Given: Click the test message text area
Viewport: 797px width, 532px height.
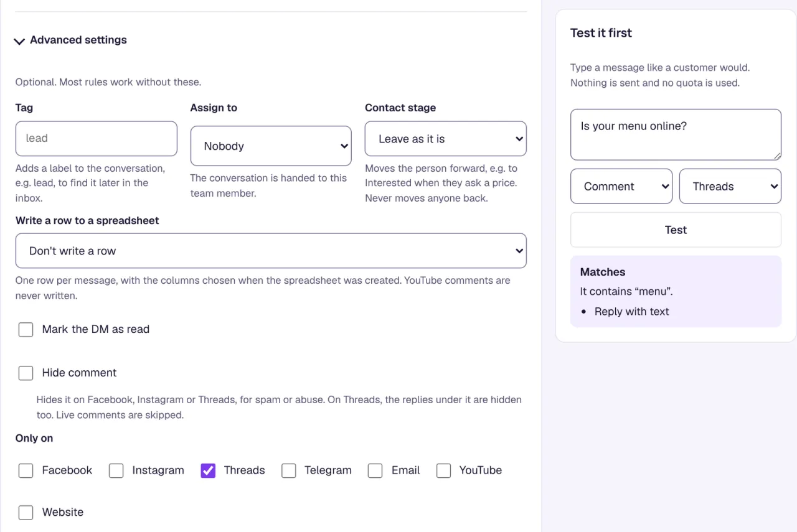Looking at the screenshot, I should [676, 134].
